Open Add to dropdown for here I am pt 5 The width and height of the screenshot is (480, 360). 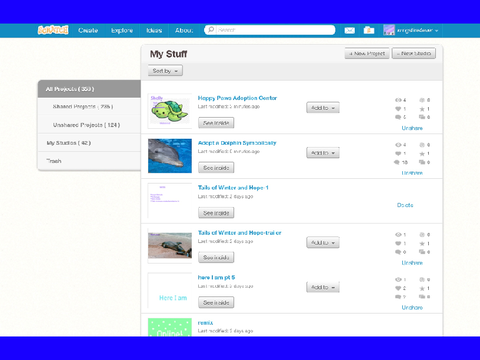coord(323,287)
